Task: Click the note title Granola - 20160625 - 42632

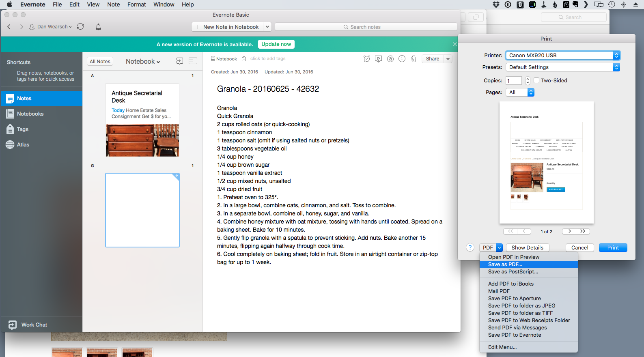Action: coord(268,89)
